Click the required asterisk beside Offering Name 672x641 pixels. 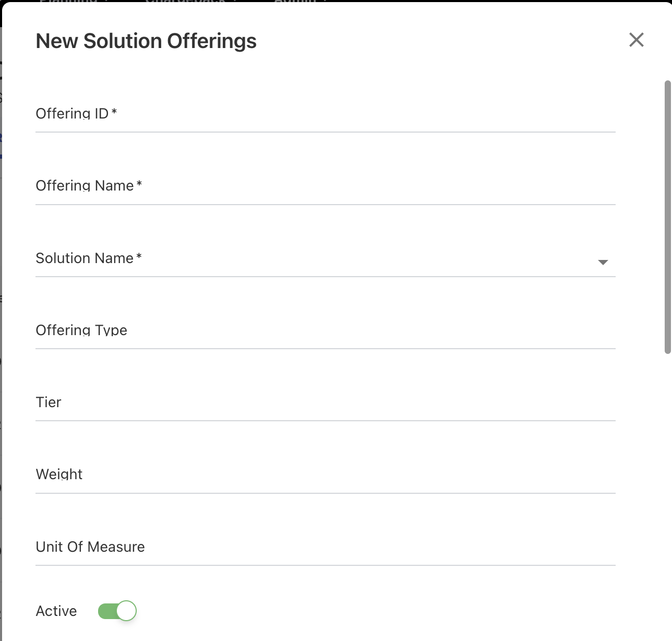[x=139, y=184]
